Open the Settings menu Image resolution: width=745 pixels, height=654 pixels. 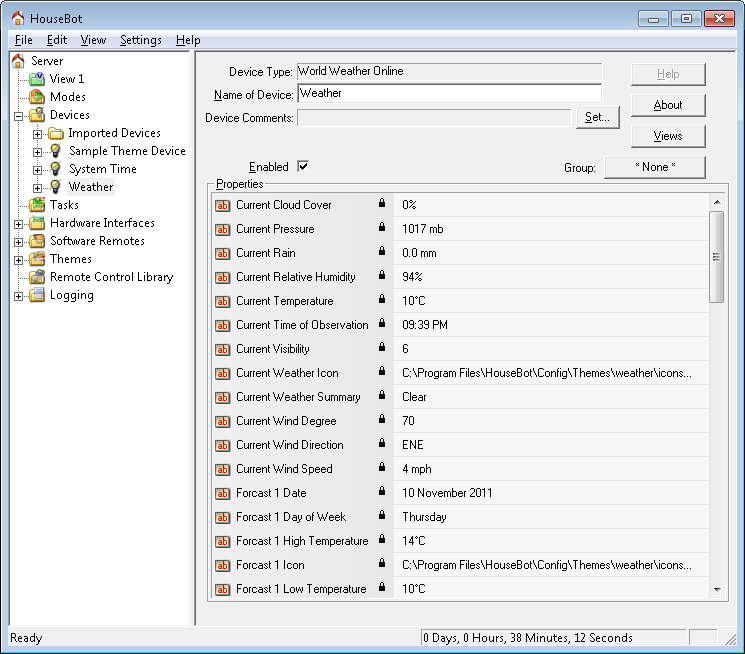pyautogui.click(x=141, y=40)
